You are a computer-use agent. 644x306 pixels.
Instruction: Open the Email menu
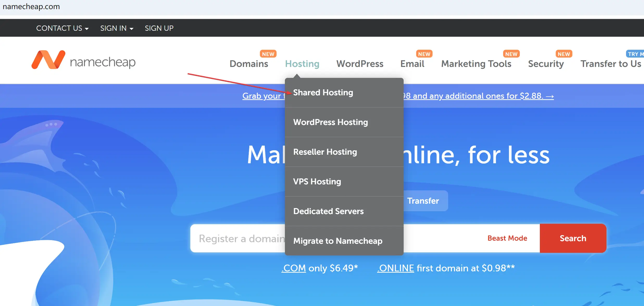[412, 64]
